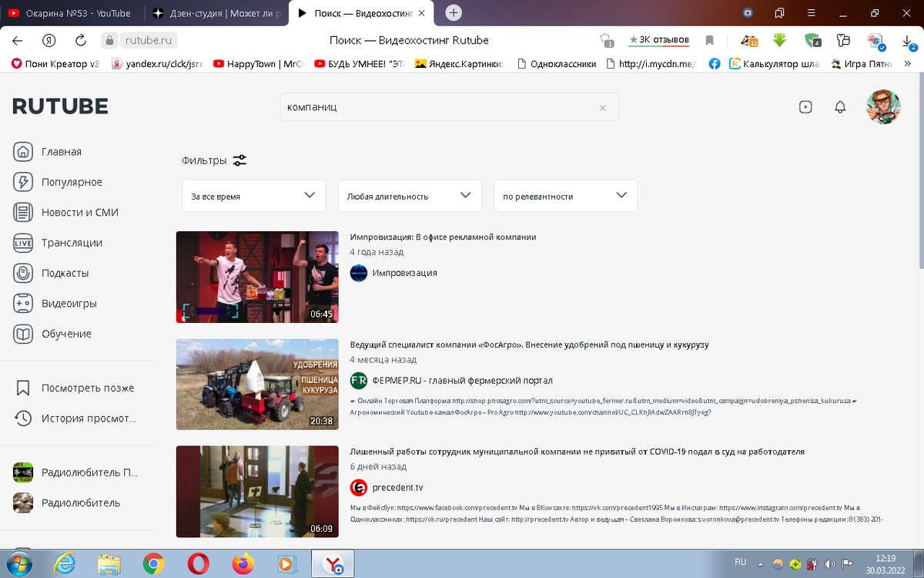Open precedent.tv channel name link

click(397, 487)
